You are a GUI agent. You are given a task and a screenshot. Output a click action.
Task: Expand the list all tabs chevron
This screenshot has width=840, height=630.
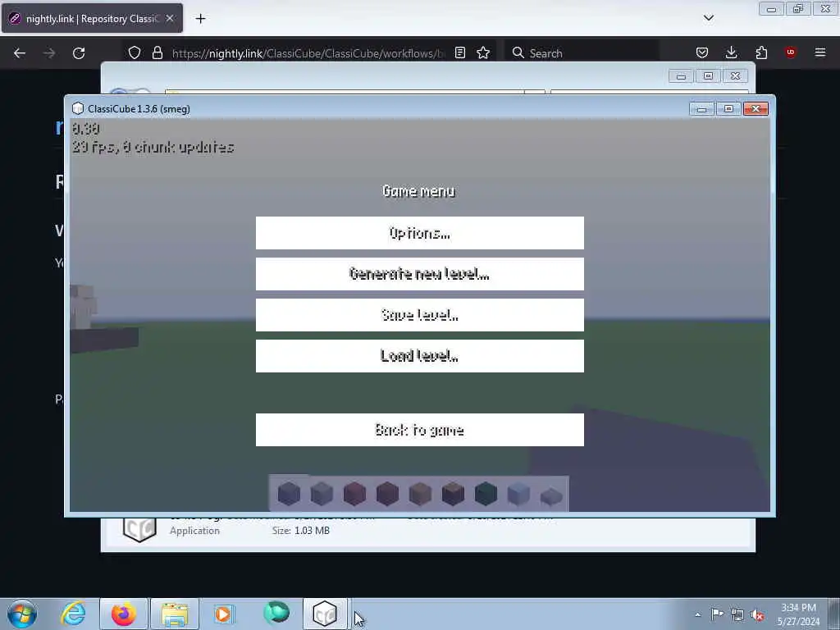coord(708,18)
